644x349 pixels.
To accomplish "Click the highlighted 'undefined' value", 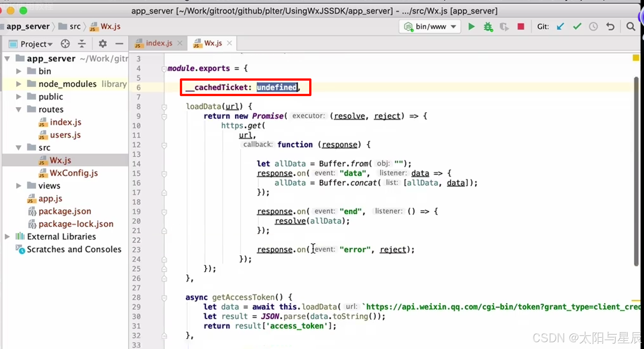I will tap(277, 87).
